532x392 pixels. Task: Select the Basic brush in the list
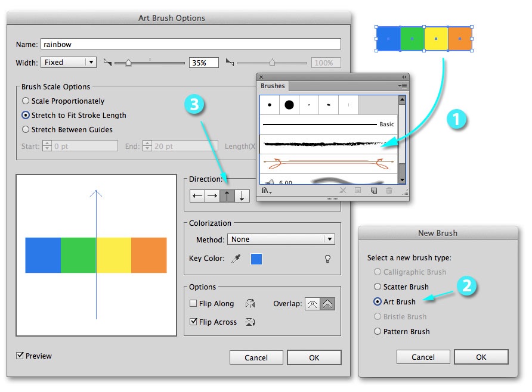pyautogui.click(x=328, y=125)
